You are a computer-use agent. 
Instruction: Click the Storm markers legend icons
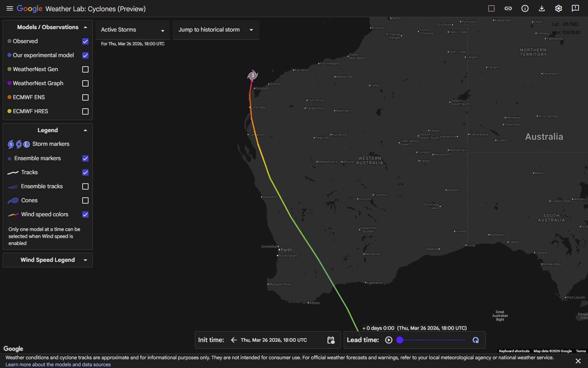tap(19, 144)
